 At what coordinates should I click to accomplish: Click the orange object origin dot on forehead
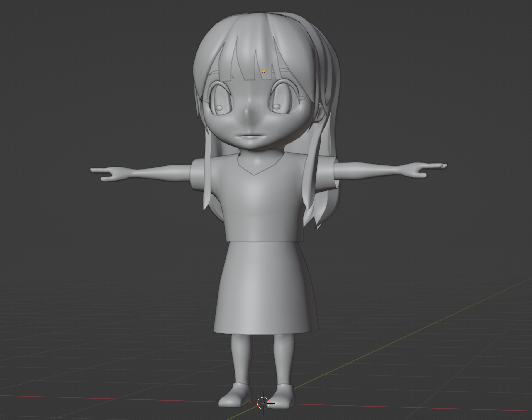pyautogui.click(x=263, y=71)
